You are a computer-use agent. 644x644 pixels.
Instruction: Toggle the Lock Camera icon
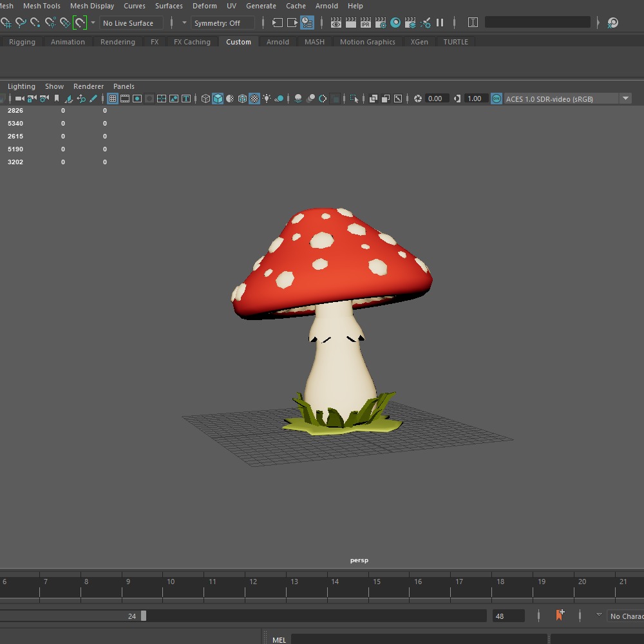[x=32, y=99]
